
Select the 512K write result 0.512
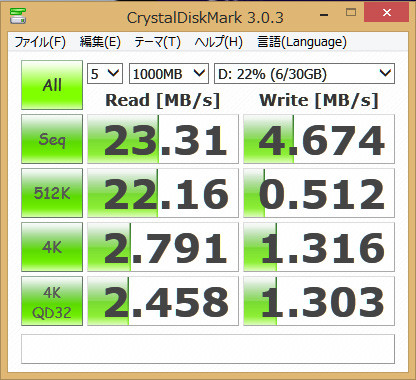(x=319, y=193)
